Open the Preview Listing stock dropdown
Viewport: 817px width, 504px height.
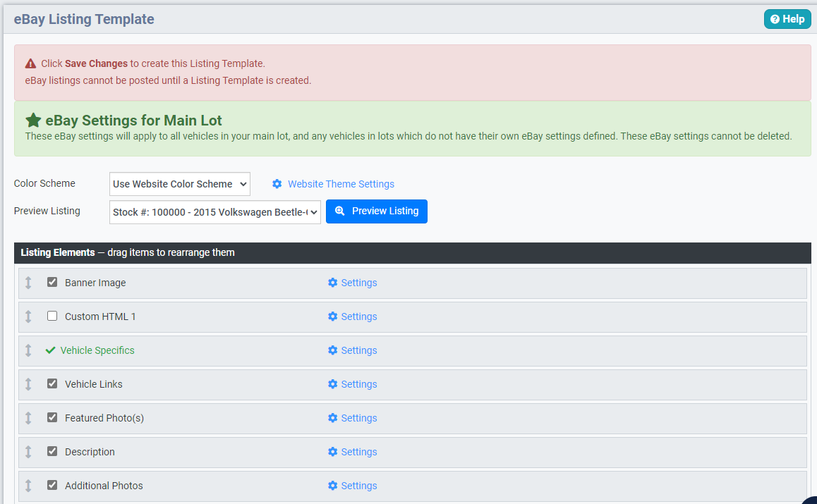[x=214, y=212]
